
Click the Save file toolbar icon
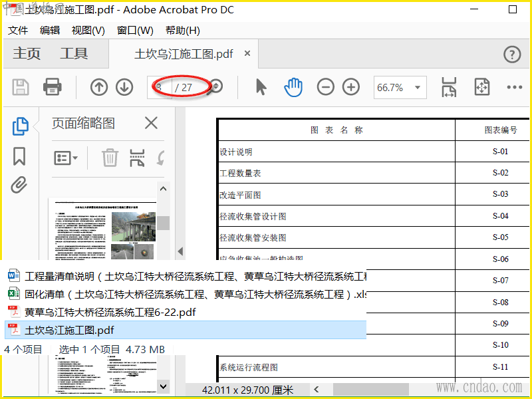click(21, 87)
